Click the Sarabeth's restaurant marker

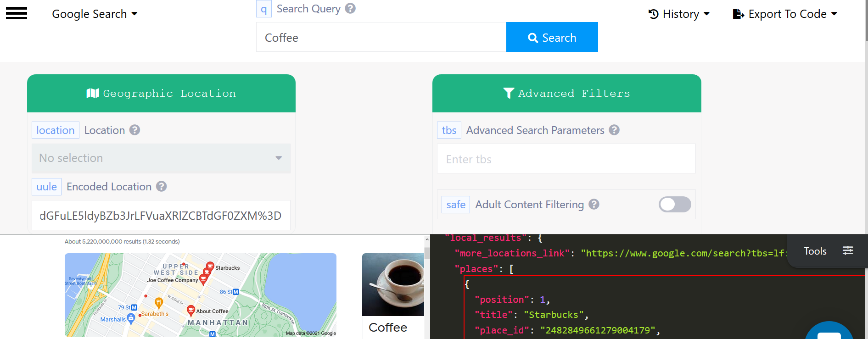[x=159, y=303]
